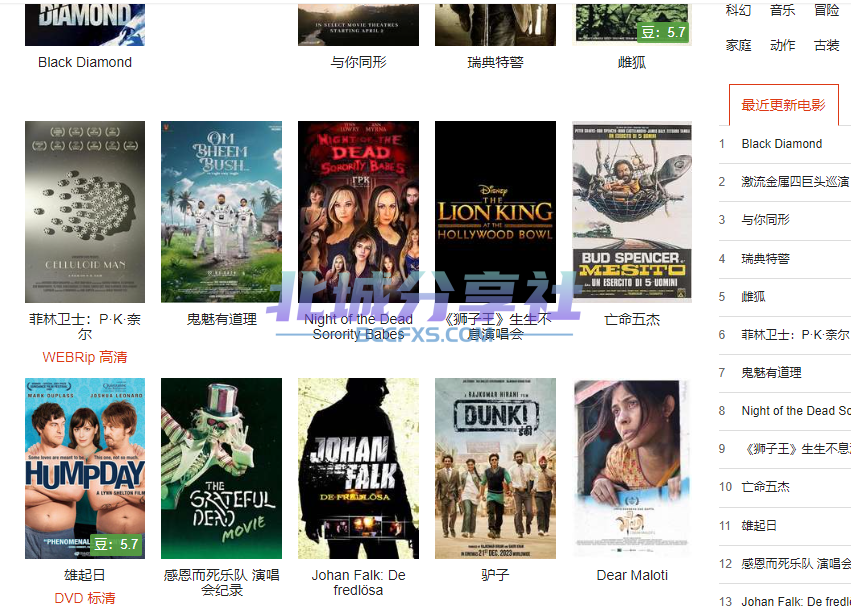This screenshot has width=851, height=609.
Task: Choose the 冒险 genre link
Action: pyautogui.click(x=827, y=10)
